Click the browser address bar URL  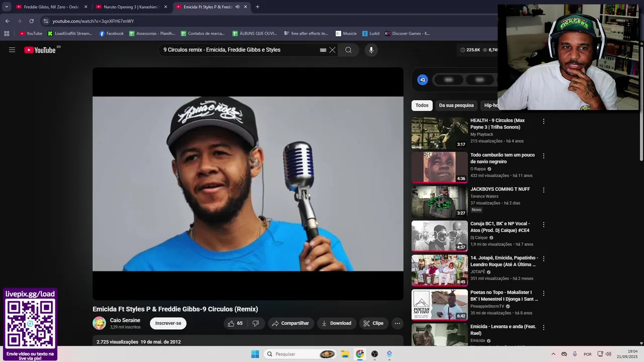pos(93,21)
